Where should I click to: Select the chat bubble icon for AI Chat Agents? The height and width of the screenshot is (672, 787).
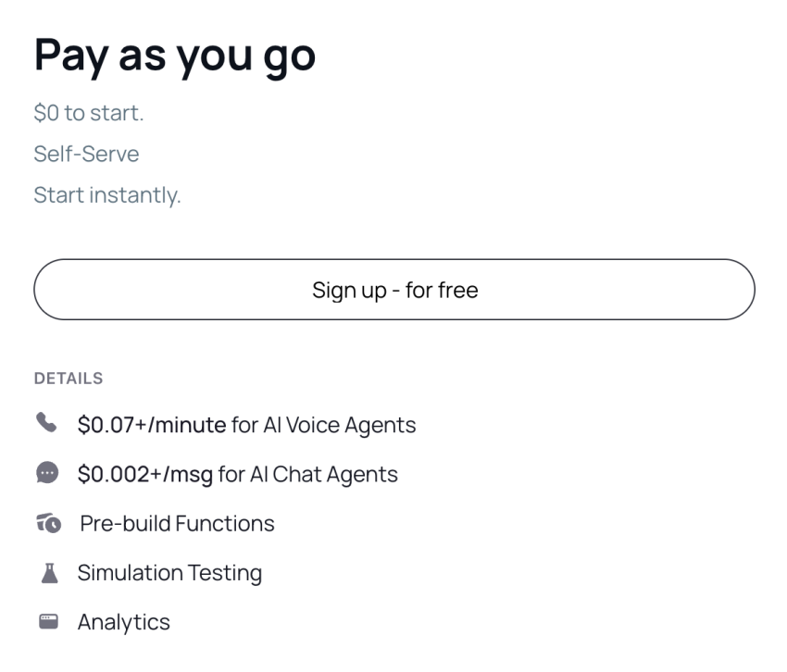[x=46, y=473]
